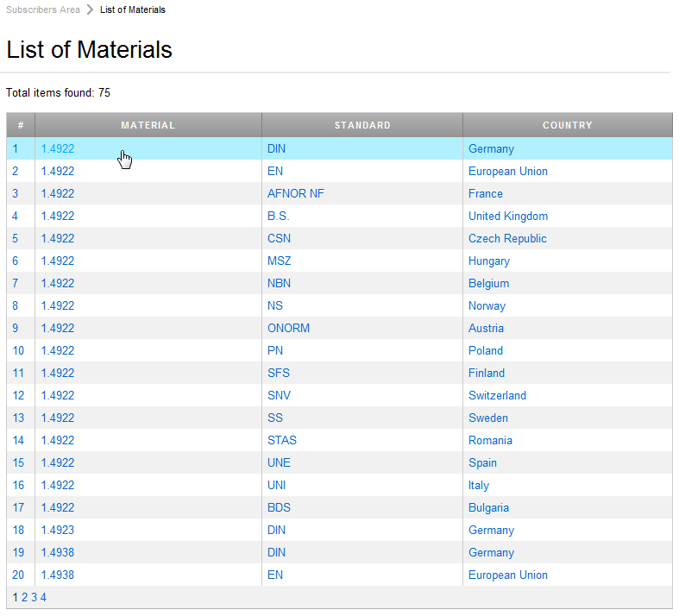
Task: Go to results page 4
Action: (x=43, y=598)
